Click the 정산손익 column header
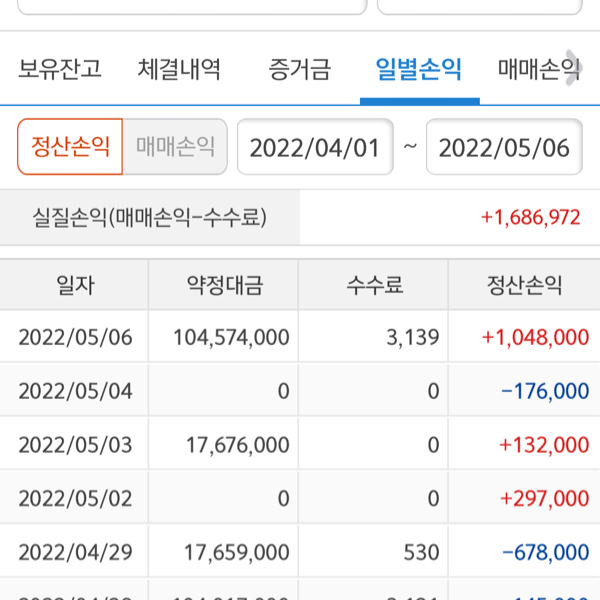The image size is (600, 600). [x=524, y=286]
